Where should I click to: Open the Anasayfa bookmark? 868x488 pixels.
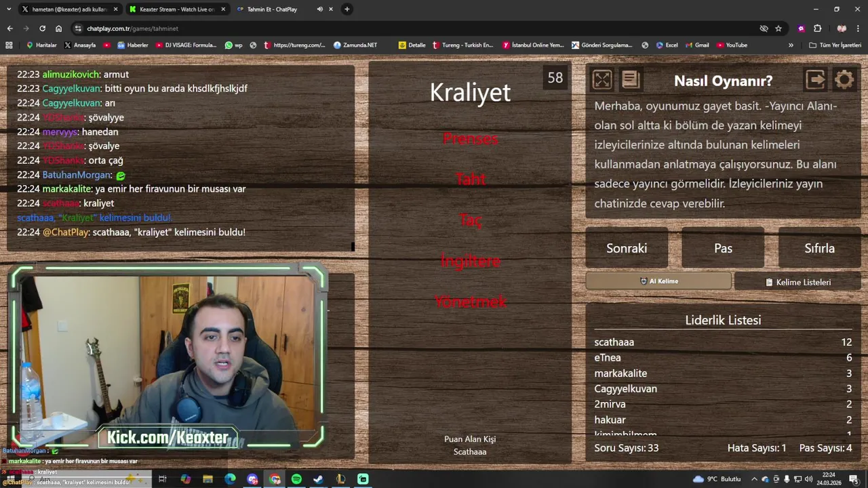pos(80,45)
